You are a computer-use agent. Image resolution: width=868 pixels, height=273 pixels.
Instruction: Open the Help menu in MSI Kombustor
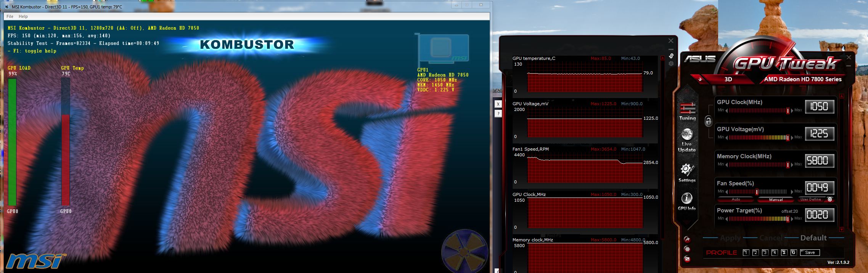[23, 16]
